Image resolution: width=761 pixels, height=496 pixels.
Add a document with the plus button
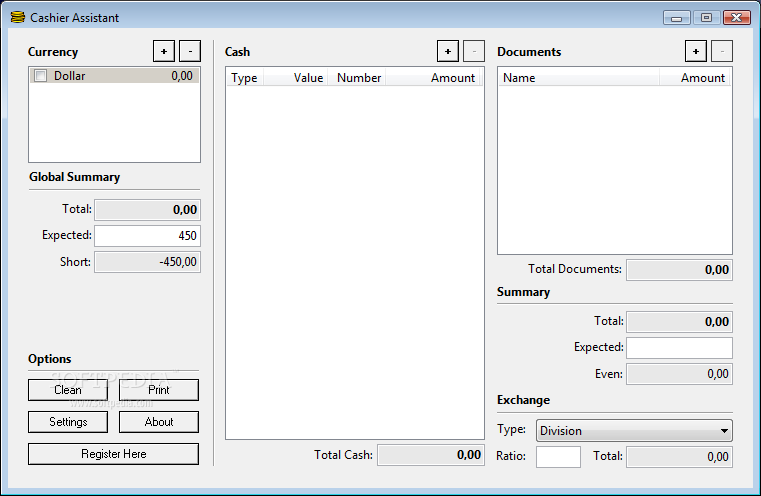pyautogui.click(x=695, y=51)
